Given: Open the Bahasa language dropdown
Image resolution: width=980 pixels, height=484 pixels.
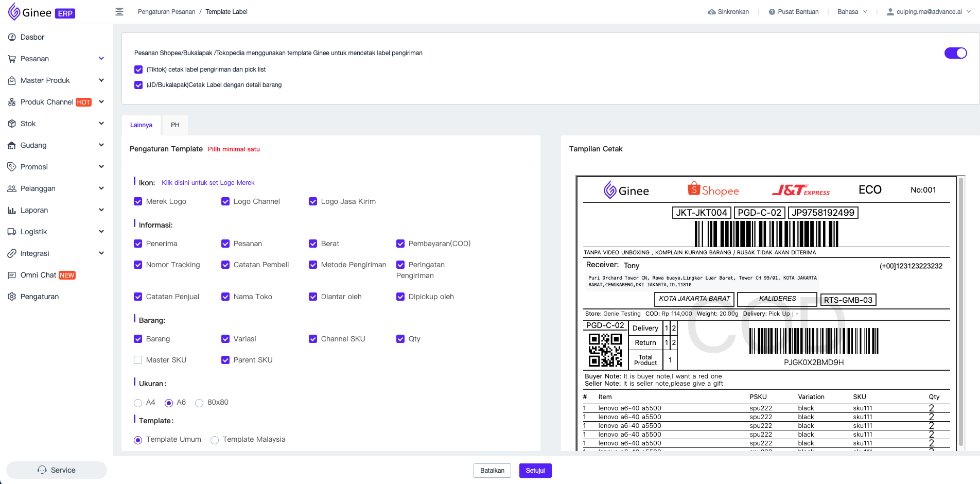Looking at the screenshot, I should pyautogui.click(x=852, y=12).
